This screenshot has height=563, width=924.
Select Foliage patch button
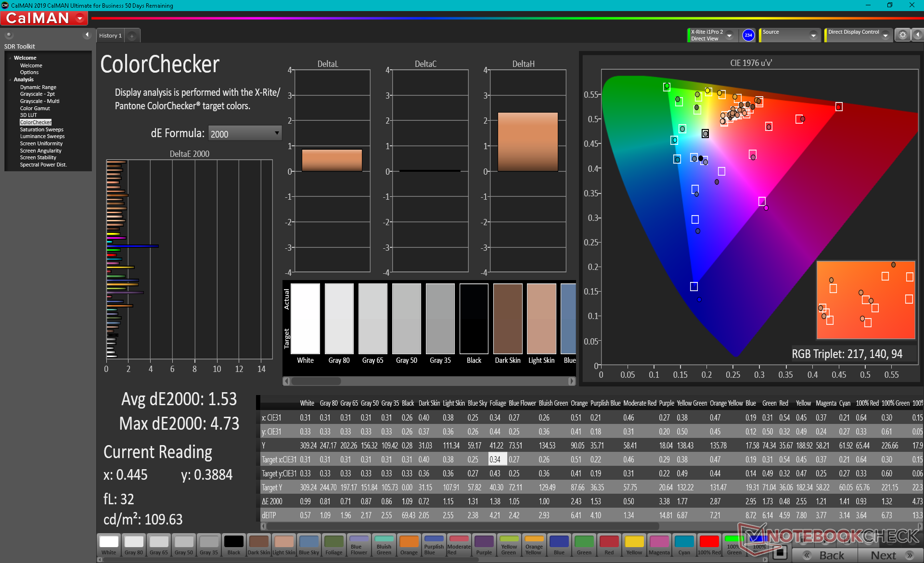[x=334, y=545]
